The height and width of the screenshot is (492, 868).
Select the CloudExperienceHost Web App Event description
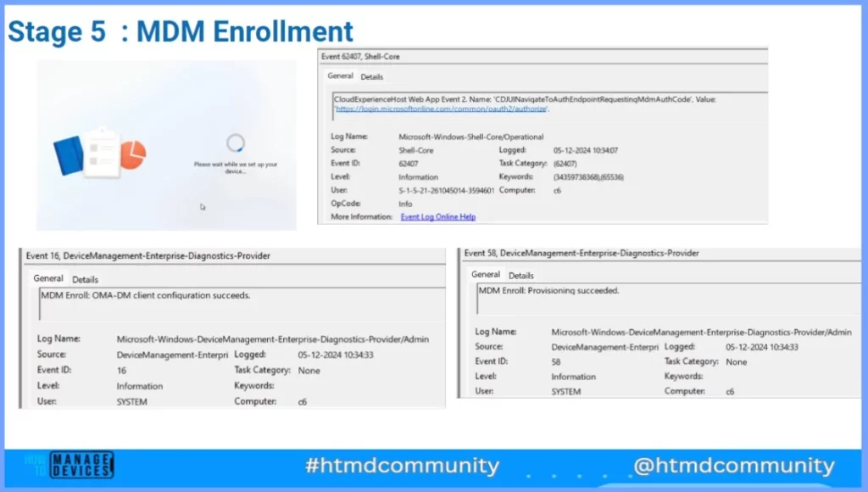coord(525,103)
